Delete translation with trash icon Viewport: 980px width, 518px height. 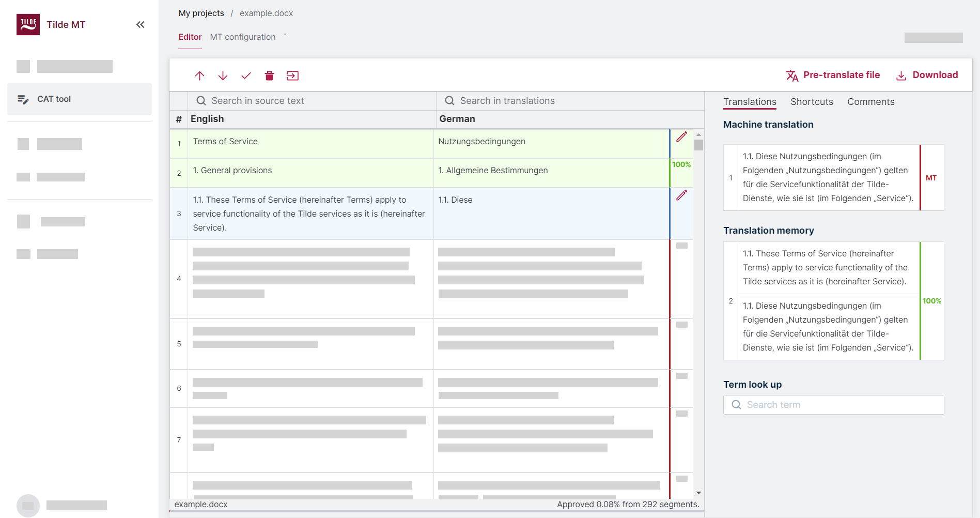click(x=269, y=76)
